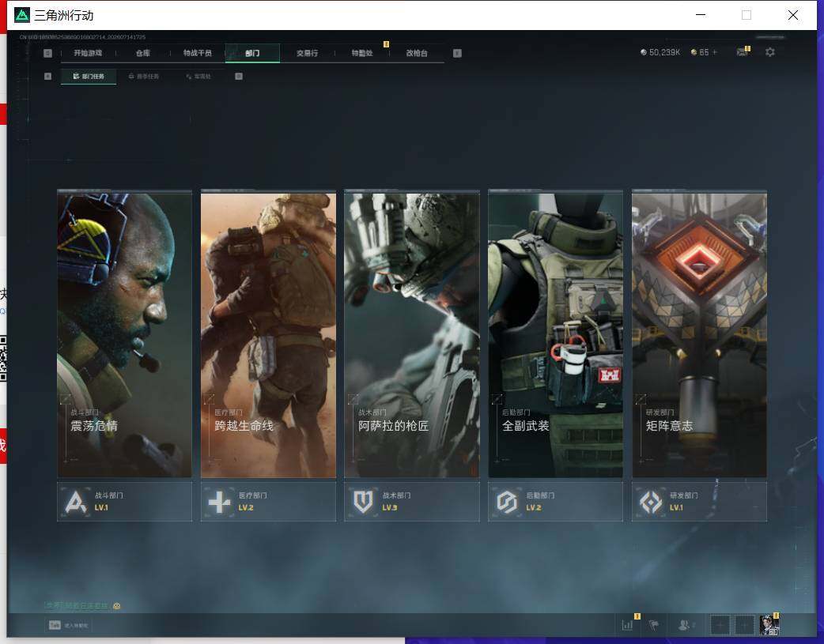Select the 战斗部门 LV.1 panel
The width and height of the screenshot is (824, 644).
(x=124, y=502)
